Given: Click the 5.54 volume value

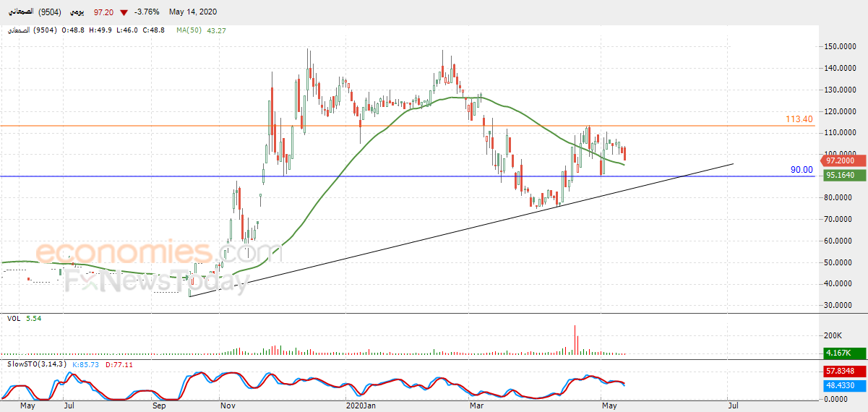Looking at the screenshot, I should pyautogui.click(x=34, y=318).
